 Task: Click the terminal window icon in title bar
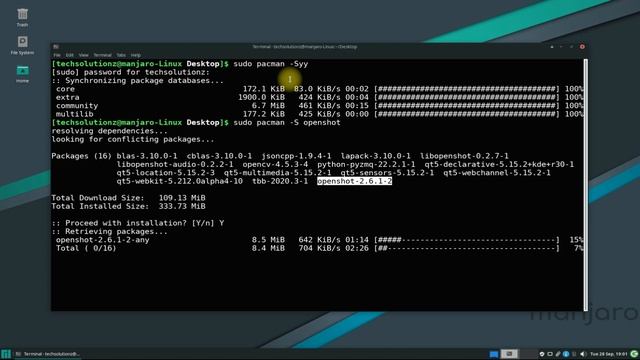coord(56,47)
